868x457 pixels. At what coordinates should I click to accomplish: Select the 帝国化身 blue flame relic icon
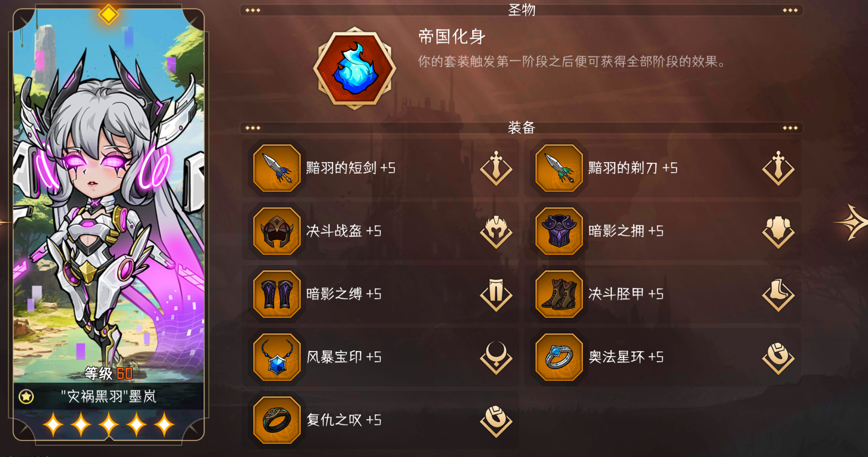[354, 68]
